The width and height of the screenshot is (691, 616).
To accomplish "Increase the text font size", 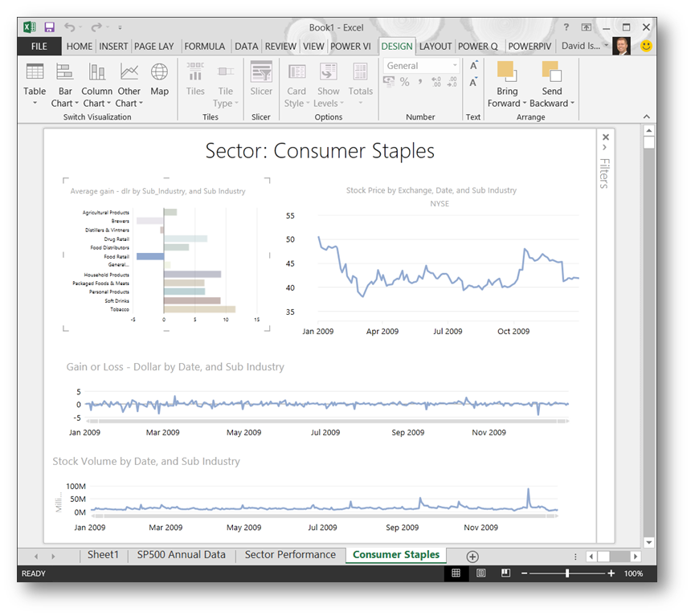I will pos(474,66).
